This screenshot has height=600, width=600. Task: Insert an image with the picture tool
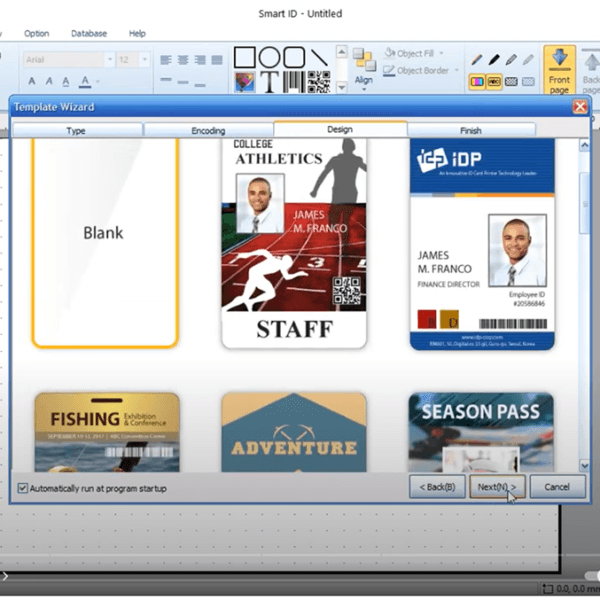(x=245, y=82)
